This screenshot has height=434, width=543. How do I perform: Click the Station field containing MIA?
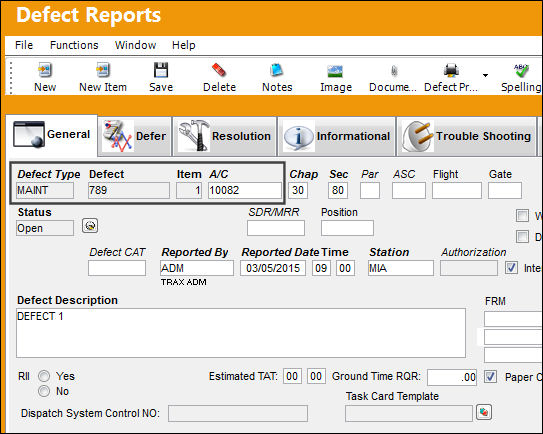point(401,268)
